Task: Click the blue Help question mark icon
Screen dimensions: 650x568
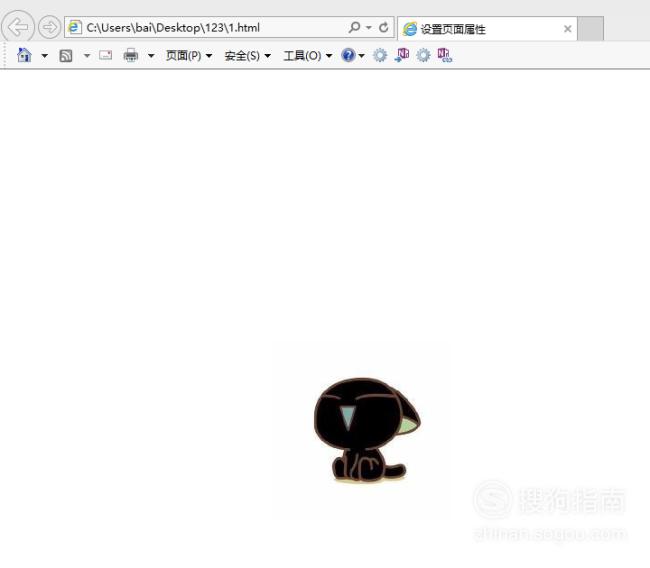Action: click(x=348, y=55)
